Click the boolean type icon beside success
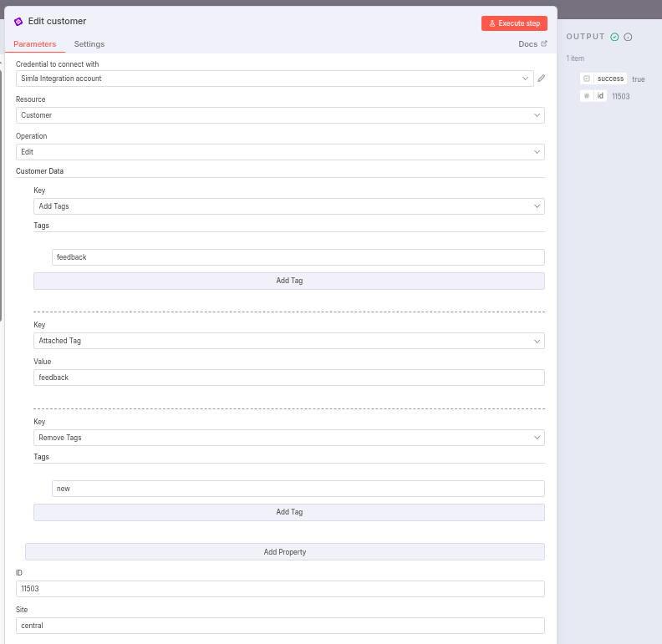This screenshot has width=662, height=644. click(587, 79)
